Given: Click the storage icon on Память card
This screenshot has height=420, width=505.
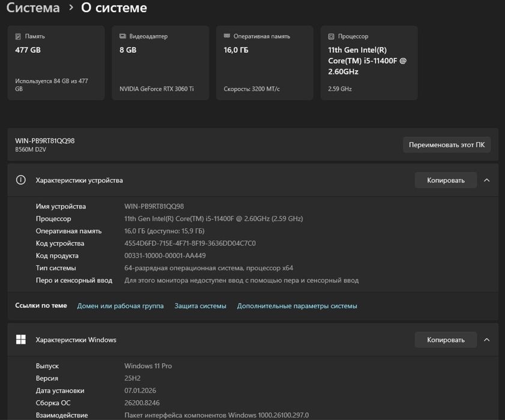Looking at the screenshot, I should point(18,37).
